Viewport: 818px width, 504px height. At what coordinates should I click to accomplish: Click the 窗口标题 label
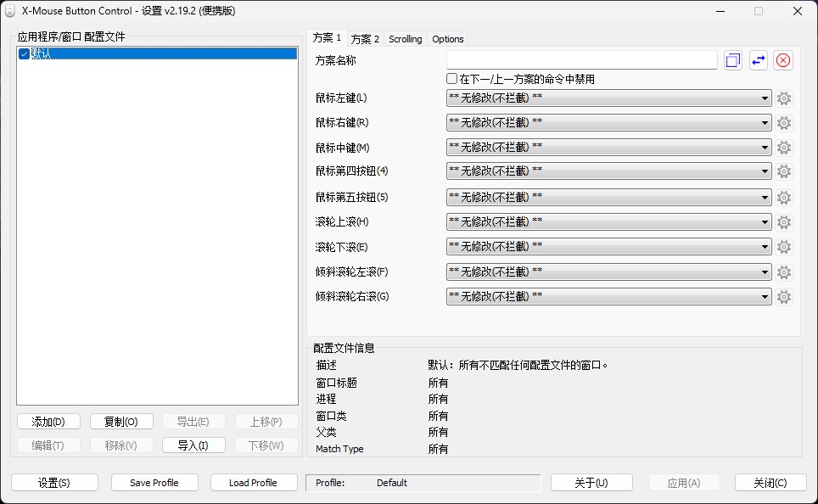337,383
